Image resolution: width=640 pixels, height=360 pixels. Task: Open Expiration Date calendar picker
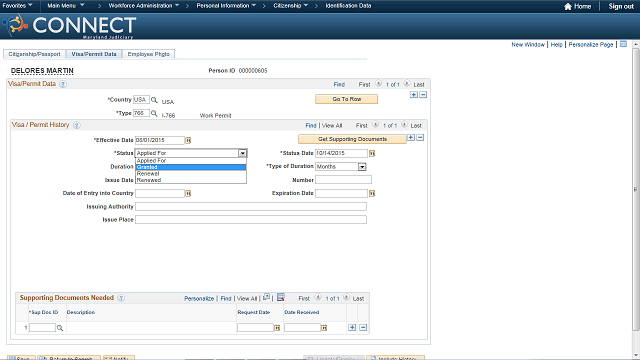[372, 193]
